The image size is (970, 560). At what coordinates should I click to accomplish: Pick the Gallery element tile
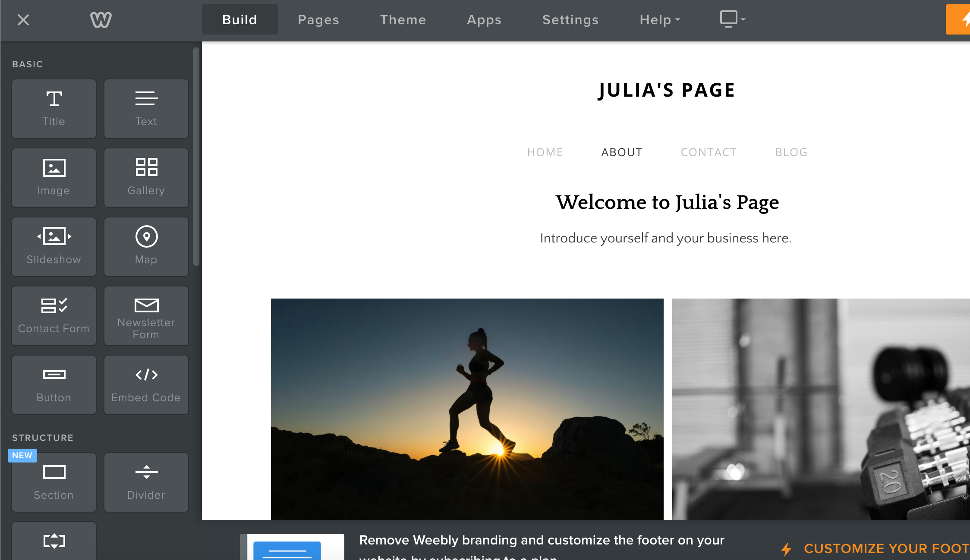(x=146, y=178)
